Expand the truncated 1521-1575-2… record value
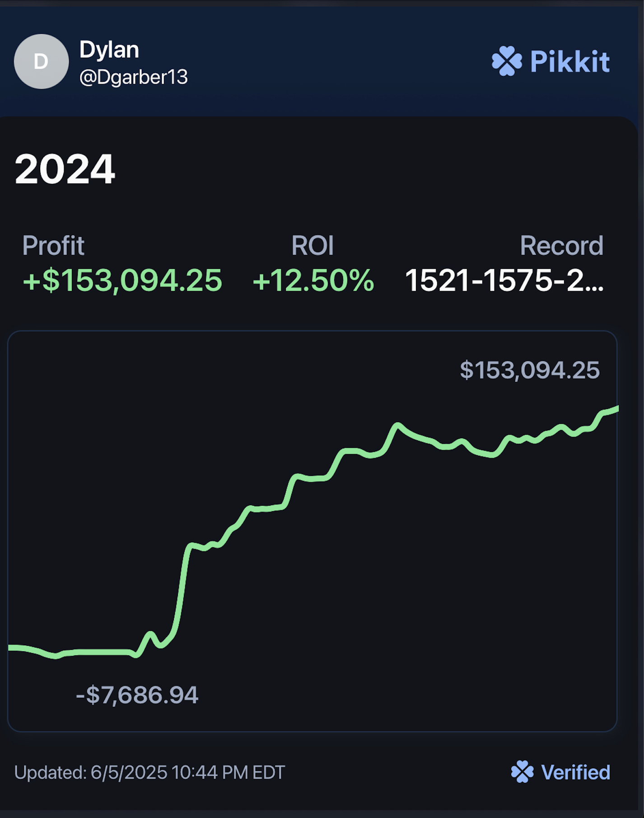 (x=504, y=281)
